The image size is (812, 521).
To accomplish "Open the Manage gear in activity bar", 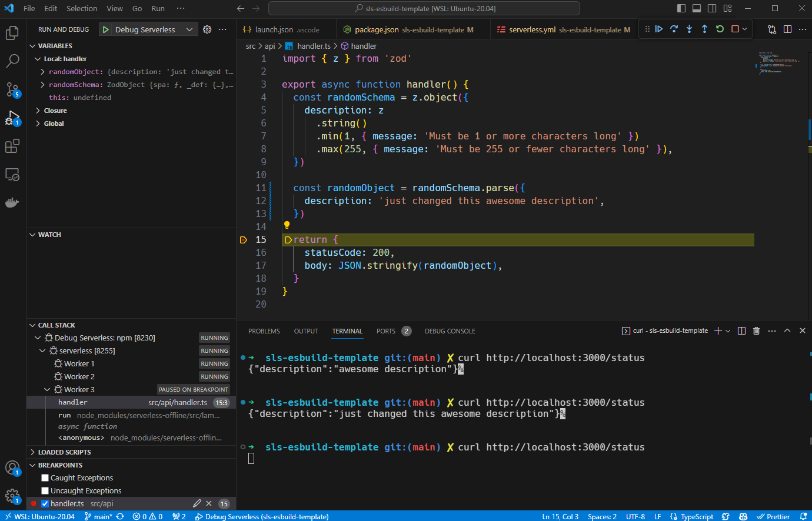I will (x=12, y=496).
